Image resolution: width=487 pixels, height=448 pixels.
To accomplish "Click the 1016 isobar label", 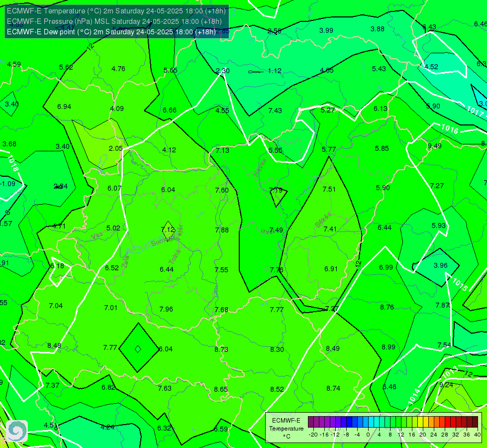I will 450,128.
